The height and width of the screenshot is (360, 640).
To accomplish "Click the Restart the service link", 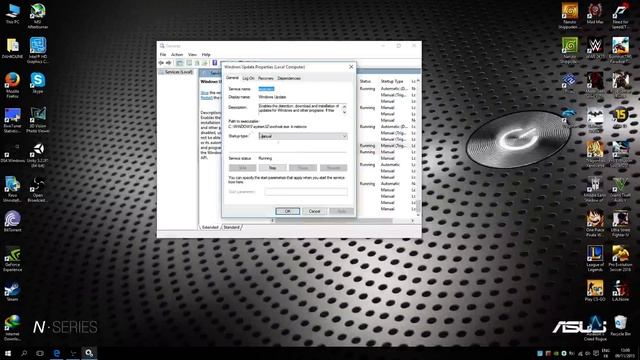I will (x=207, y=98).
